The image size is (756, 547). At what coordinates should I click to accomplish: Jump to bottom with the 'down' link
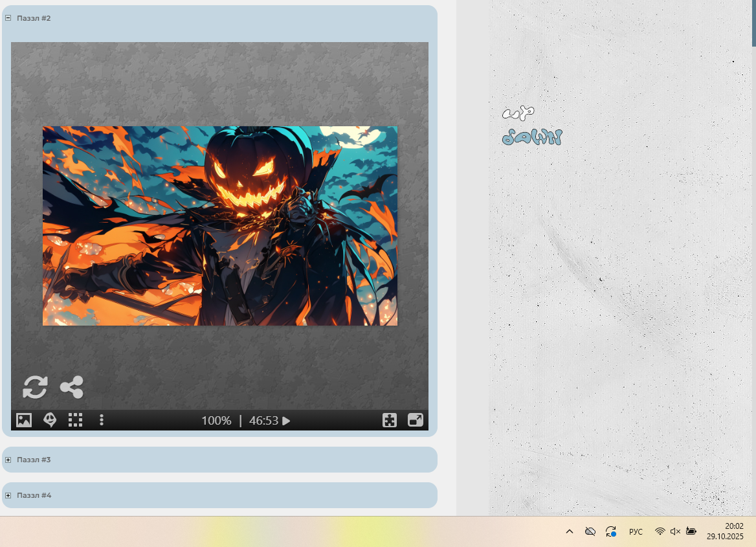[532, 137]
